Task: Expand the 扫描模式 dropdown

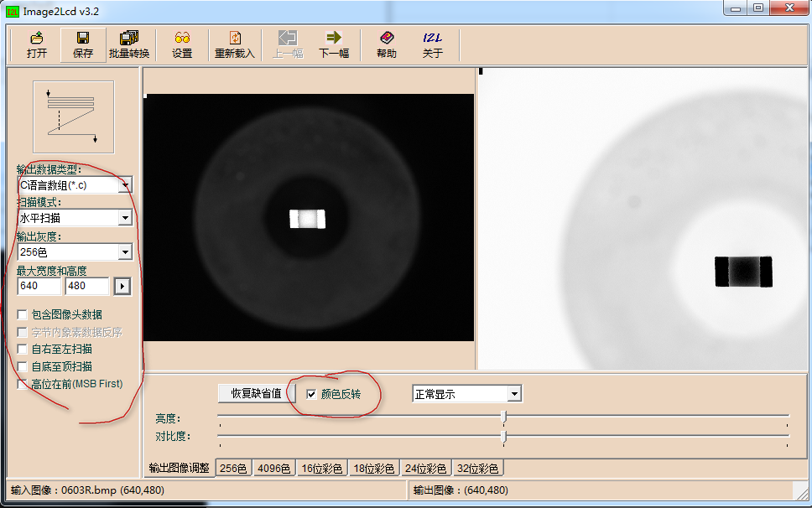Action: [x=126, y=218]
